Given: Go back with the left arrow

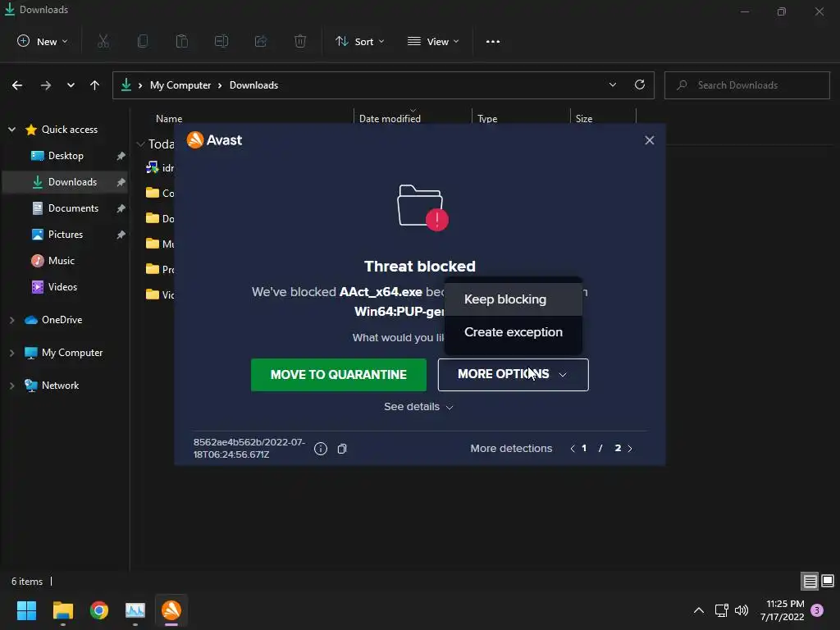Looking at the screenshot, I should click(17, 85).
